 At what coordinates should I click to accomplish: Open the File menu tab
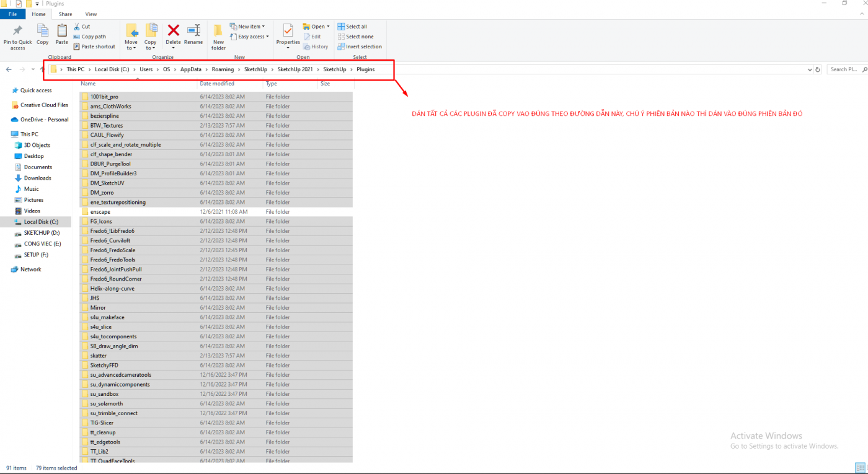[12, 14]
